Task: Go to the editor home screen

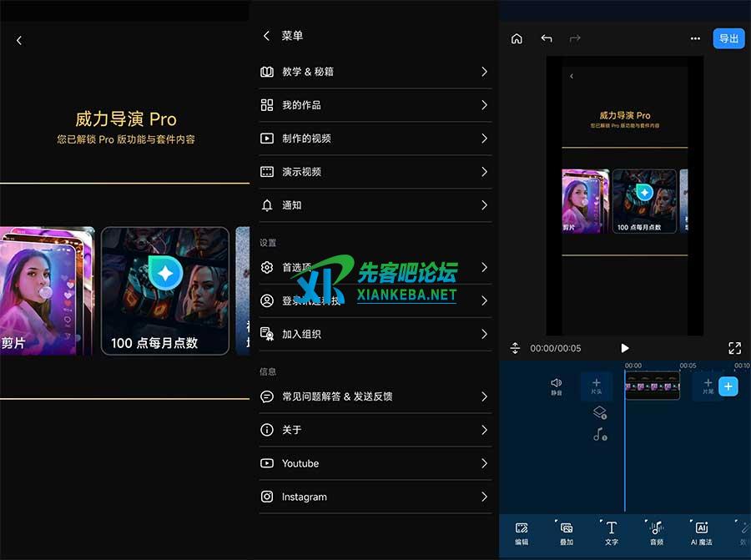Action: pyautogui.click(x=517, y=38)
